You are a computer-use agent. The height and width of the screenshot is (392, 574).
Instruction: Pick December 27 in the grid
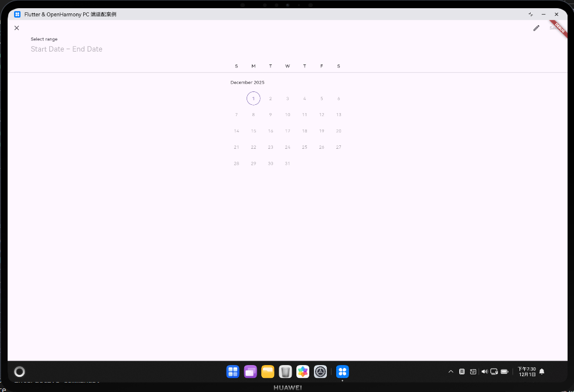(x=339, y=147)
